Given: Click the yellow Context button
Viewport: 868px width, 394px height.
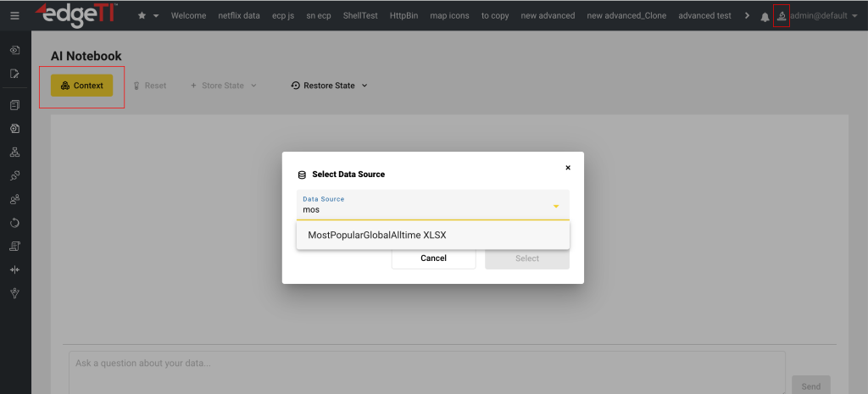Looking at the screenshot, I should click(81, 86).
